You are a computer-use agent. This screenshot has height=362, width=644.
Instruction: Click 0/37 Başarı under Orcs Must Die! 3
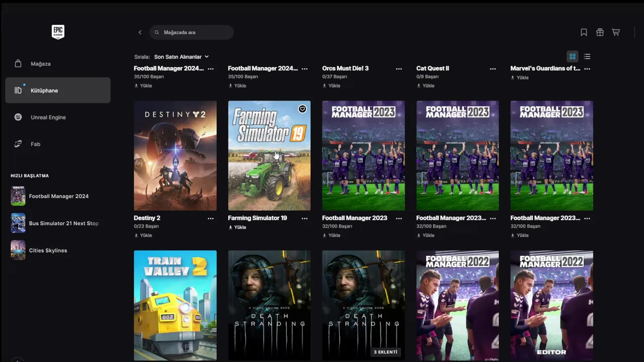tap(335, 77)
